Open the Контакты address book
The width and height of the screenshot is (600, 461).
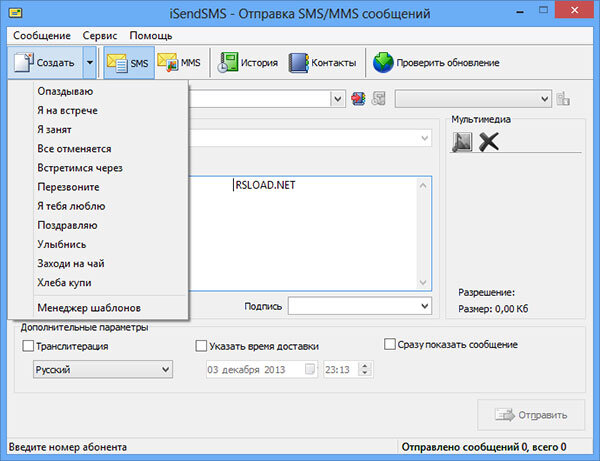[x=322, y=63]
